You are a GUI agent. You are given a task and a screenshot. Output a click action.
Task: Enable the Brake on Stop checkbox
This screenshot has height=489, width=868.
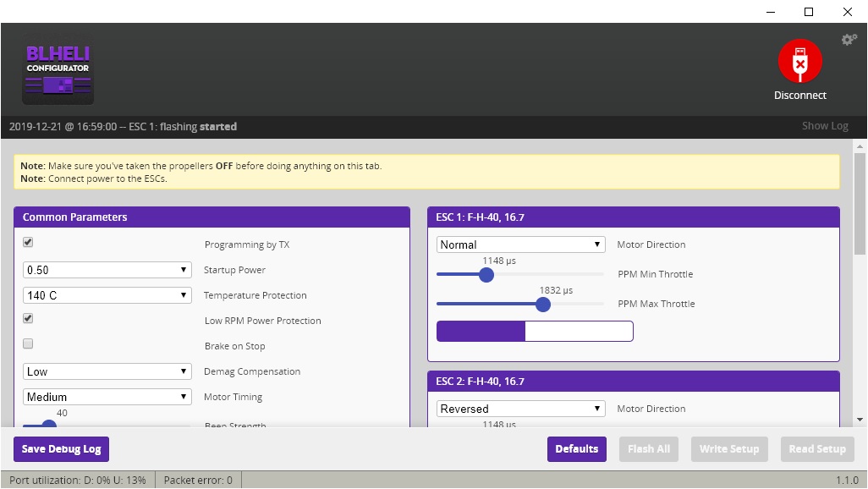point(28,343)
